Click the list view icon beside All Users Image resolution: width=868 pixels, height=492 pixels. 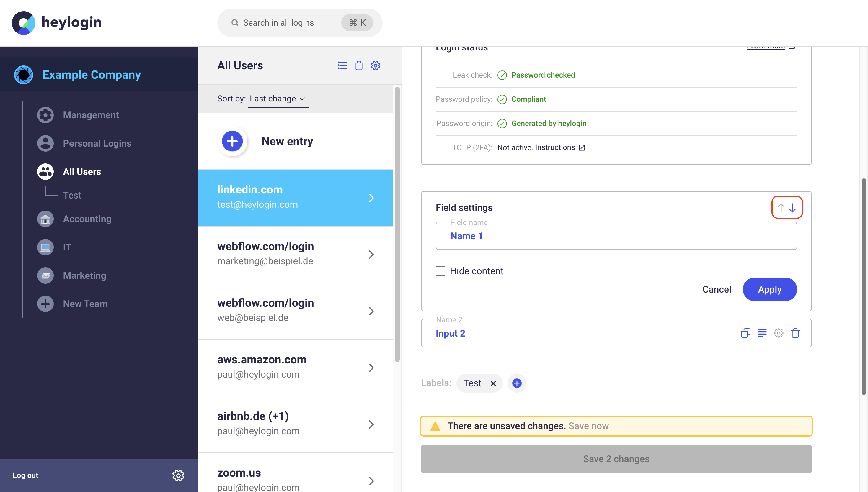pyautogui.click(x=342, y=65)
